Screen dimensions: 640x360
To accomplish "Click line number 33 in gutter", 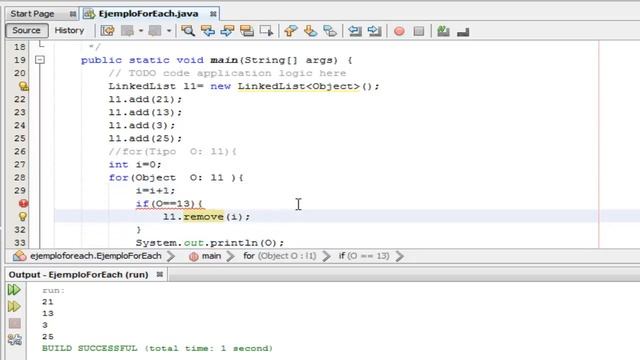I will pyautogui.click(x=20, y=243).
